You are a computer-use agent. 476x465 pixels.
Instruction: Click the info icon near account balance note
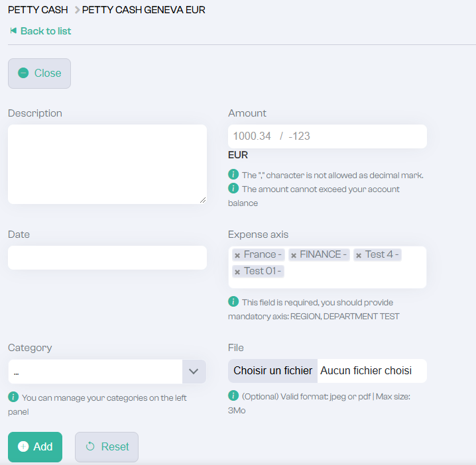click(x=233, y=188)
